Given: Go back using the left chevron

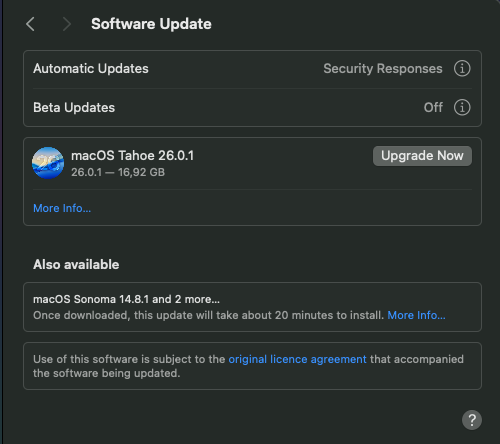Looking at the screenshot, I should (x=30, y=24).
